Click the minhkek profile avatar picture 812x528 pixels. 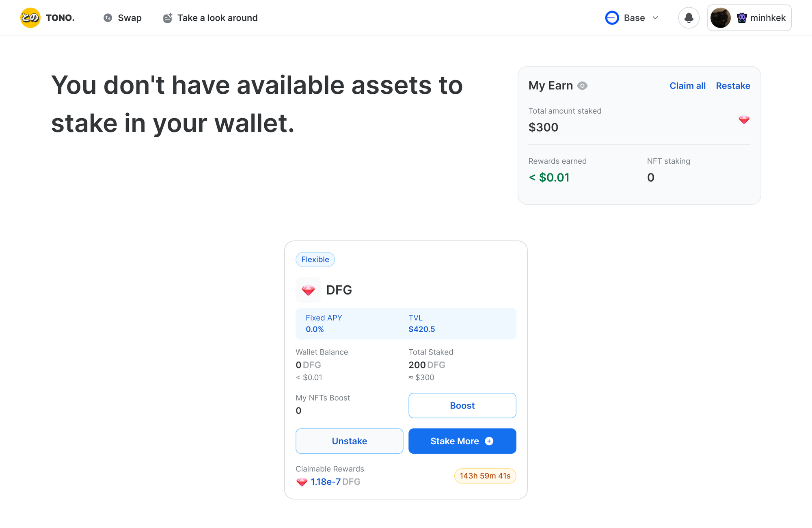pos(721,18)
